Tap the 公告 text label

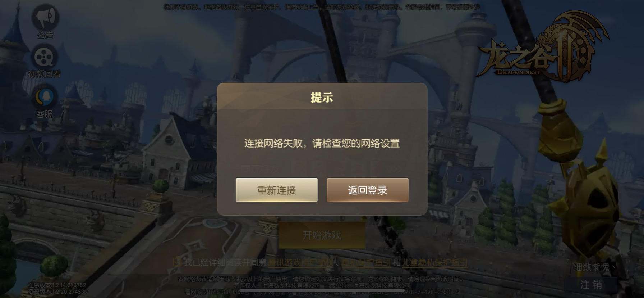[45, 35]
